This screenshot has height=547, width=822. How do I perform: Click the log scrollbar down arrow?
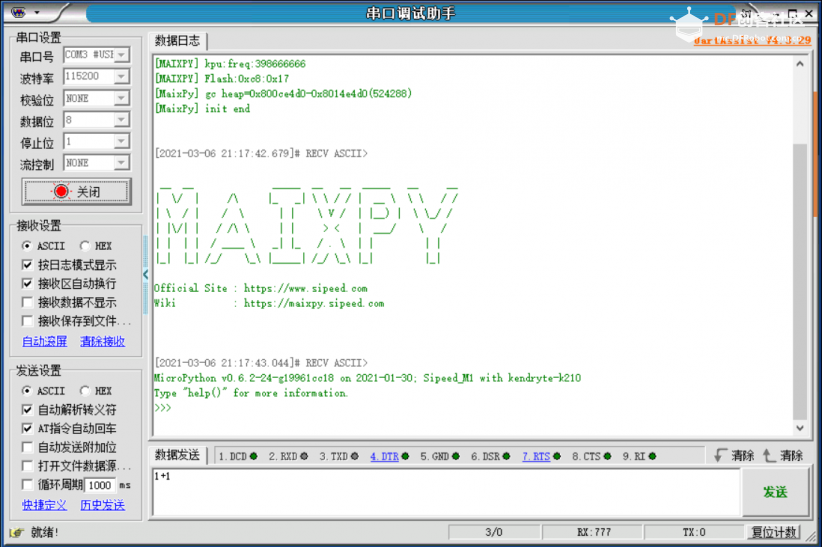[x=799, y=428]
